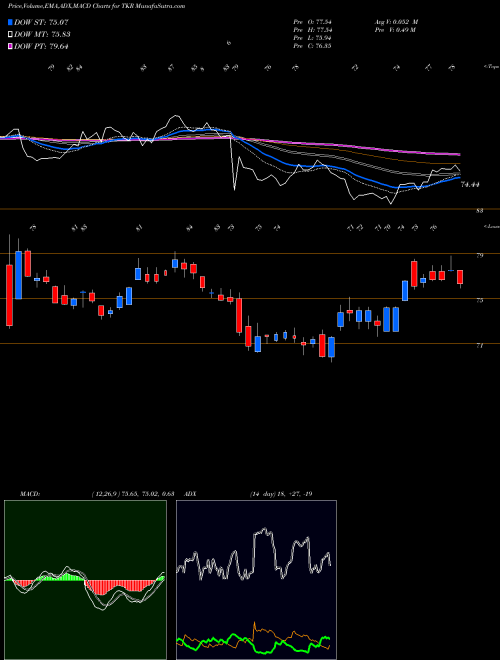Click the 'Pre O: 77.54' open value
This screenshot has width=500, height=660.
pos(312,22)
